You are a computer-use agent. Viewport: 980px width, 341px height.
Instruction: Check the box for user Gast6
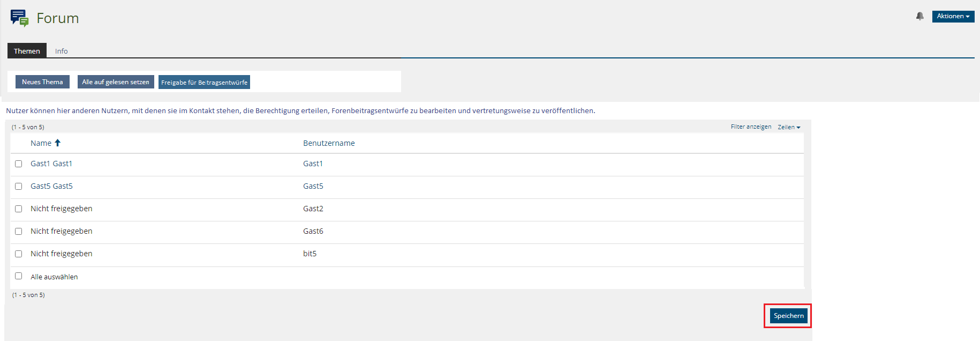tap(19, 231)
